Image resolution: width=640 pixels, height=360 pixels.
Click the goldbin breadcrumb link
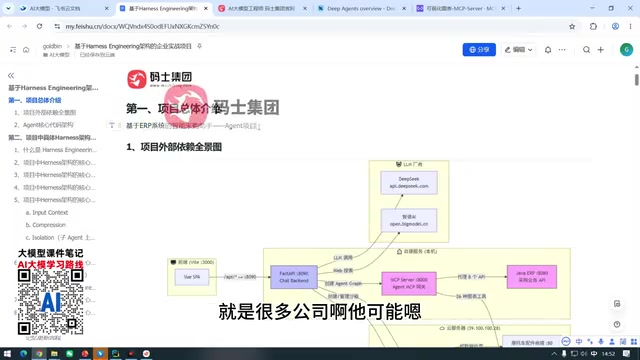[52, 46]
